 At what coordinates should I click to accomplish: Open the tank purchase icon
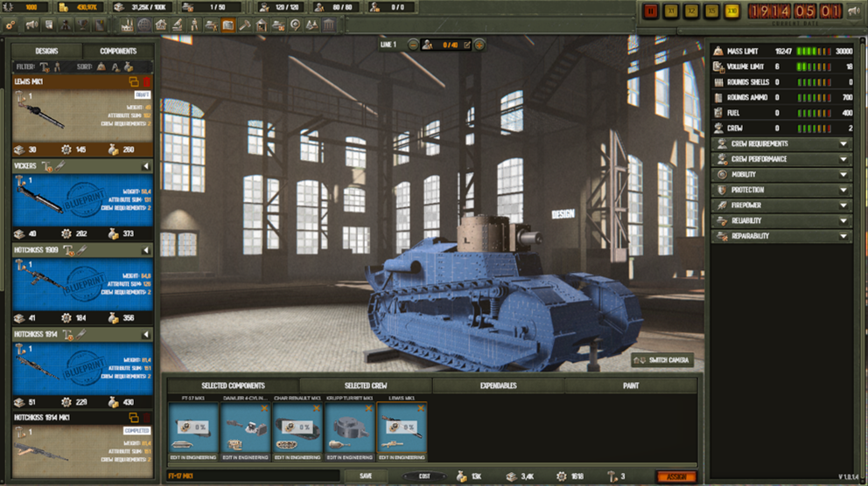tap(278, 24)
